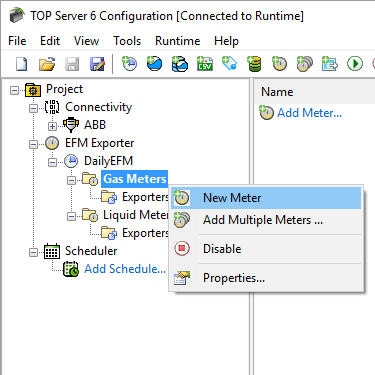375x375 pixels.
Task: Click the toolbar icon left of the green play button
Action: click(x=330, y=64)
